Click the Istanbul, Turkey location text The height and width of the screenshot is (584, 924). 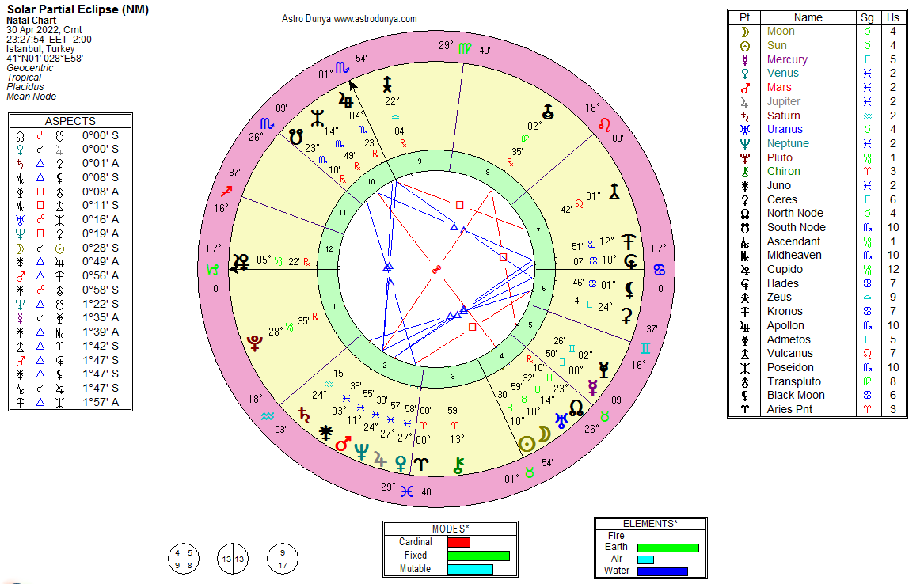(40, 49)
